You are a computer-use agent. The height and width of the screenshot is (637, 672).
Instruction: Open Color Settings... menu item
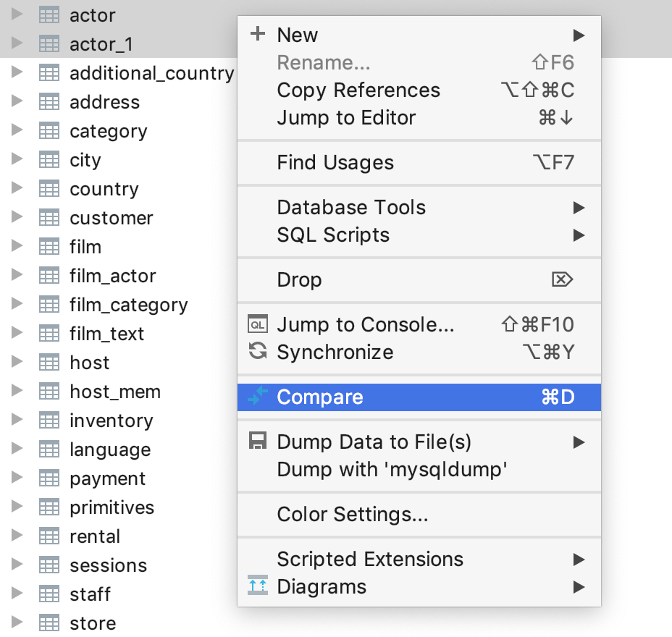point(419,515)
